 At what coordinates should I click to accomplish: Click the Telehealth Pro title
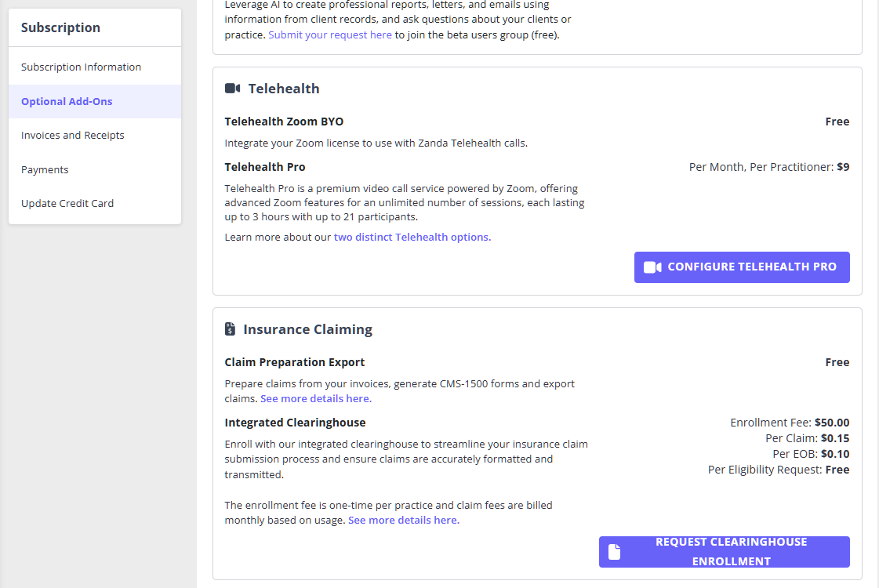pyautogui.click(x=265, y=167)
